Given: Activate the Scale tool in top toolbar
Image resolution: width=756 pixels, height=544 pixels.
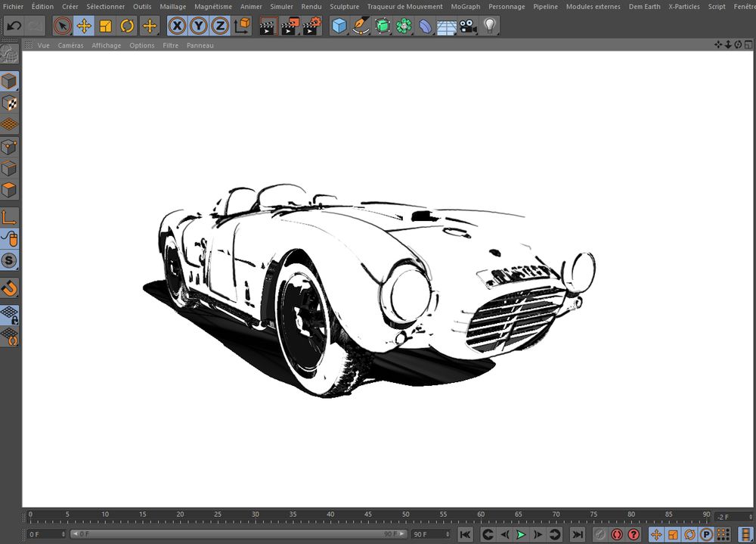Looking at the screenshot, I should pyautogui.click(x=106, y=26).
